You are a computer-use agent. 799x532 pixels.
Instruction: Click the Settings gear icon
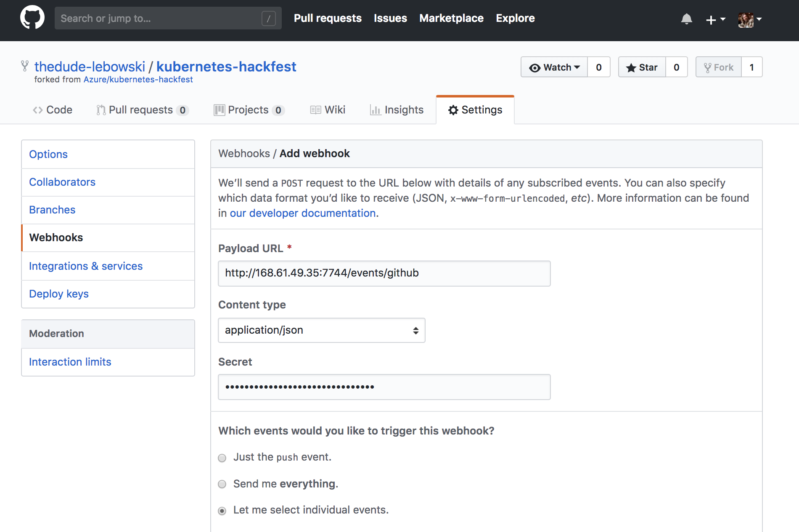click(x=453, y=110)
